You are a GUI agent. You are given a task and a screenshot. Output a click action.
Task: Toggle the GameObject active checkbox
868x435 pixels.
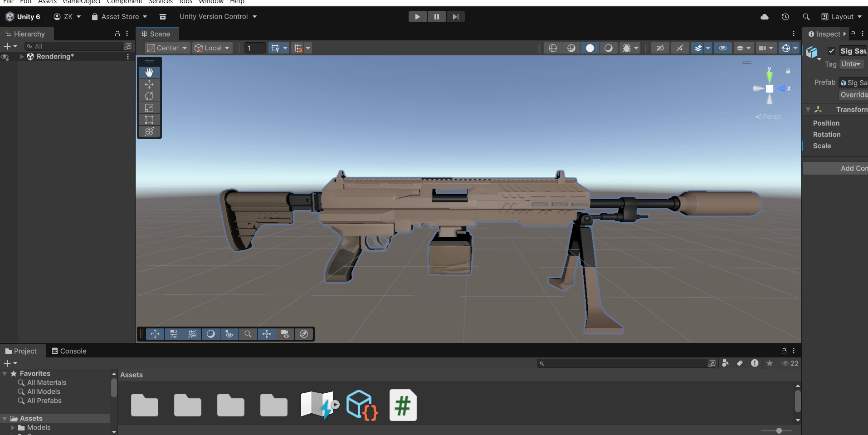(831, 51)
